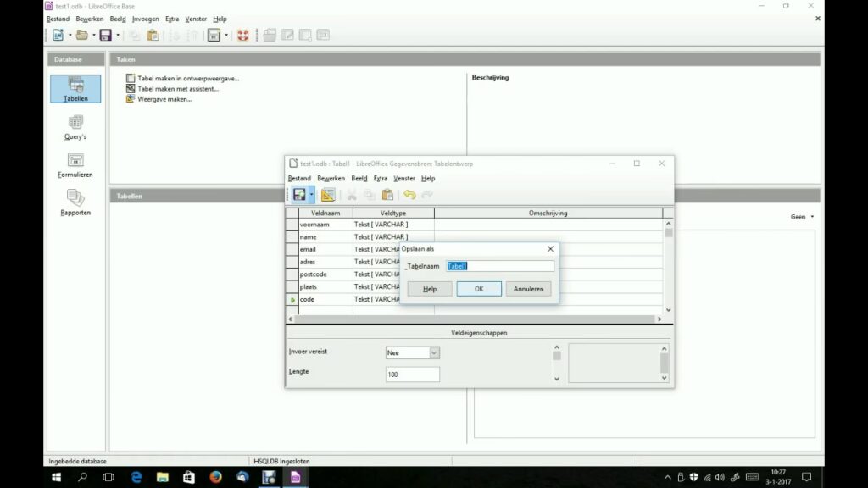The height and width of the screenshot is (488, 868).
Task: Click the Lengte input field
Action: coord(413,374)
